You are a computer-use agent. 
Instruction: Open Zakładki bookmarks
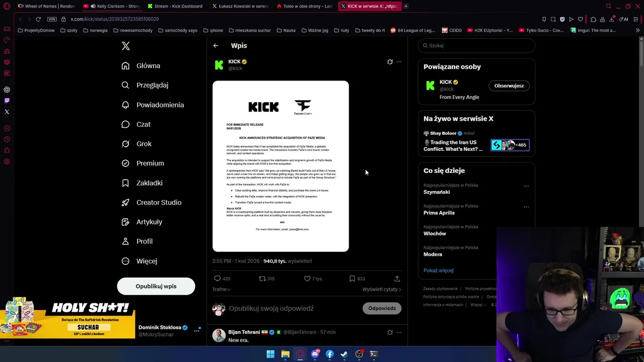coord(142,183)
